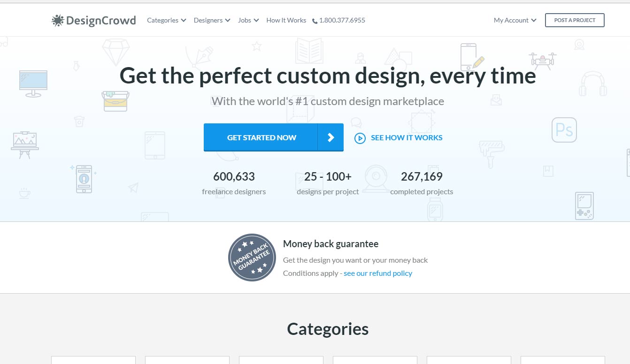Go to How It Works page
This screenshot has height=364, width=630.
[x=286, y=20]
